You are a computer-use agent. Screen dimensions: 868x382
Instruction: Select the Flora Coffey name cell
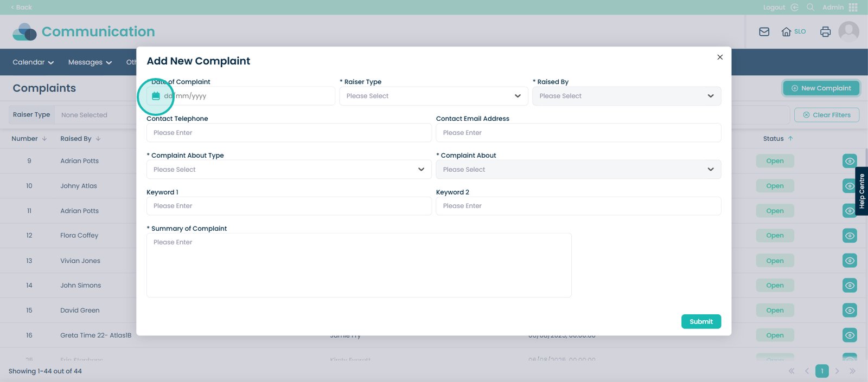(x=79, y=236)
